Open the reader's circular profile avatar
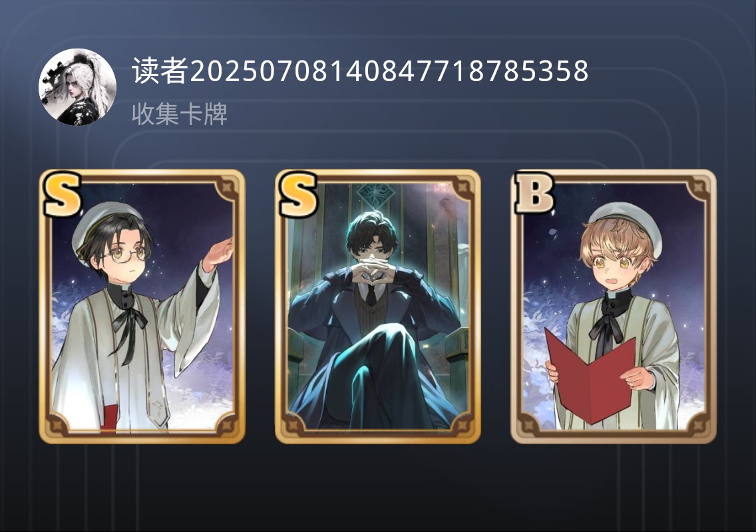 77,87
